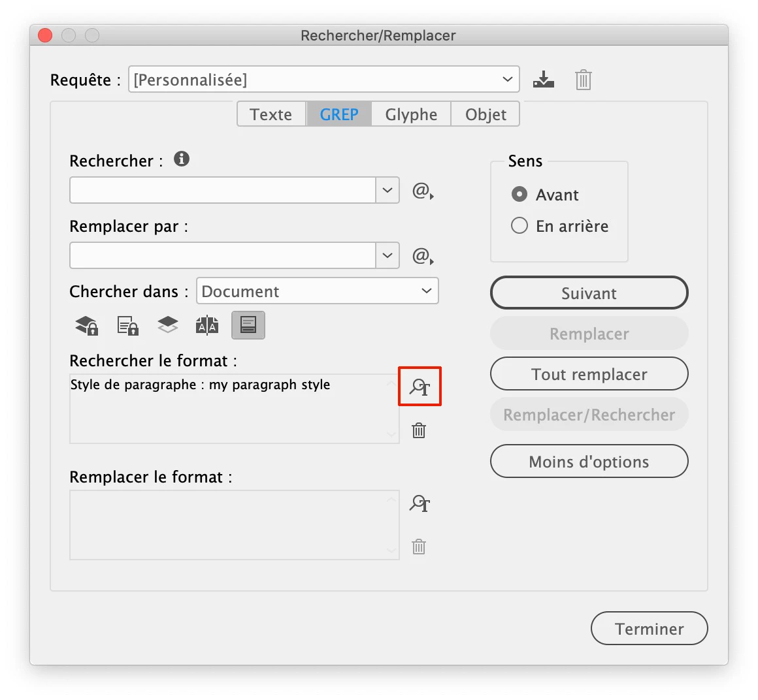Switch to the Objet tab
Screen dimensions: 758x700
[486, 114]
